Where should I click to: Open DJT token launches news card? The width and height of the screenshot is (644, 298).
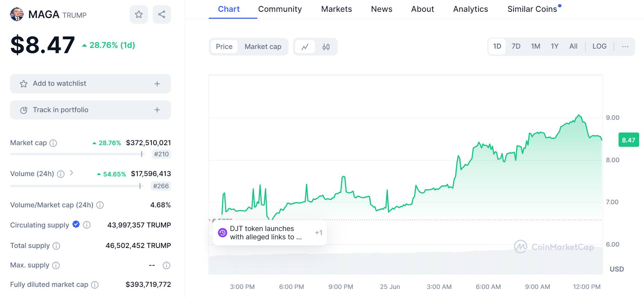pyautogui.click(x=269, y=233)
